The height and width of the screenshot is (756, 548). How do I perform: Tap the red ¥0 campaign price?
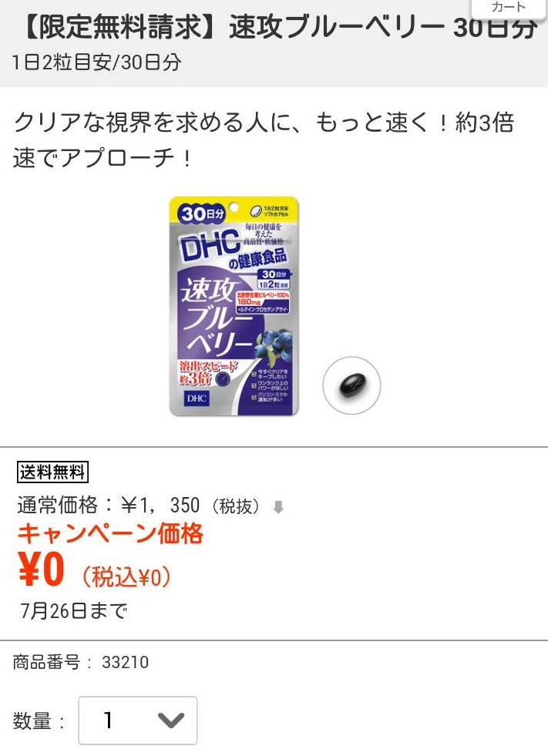point(41,570)
